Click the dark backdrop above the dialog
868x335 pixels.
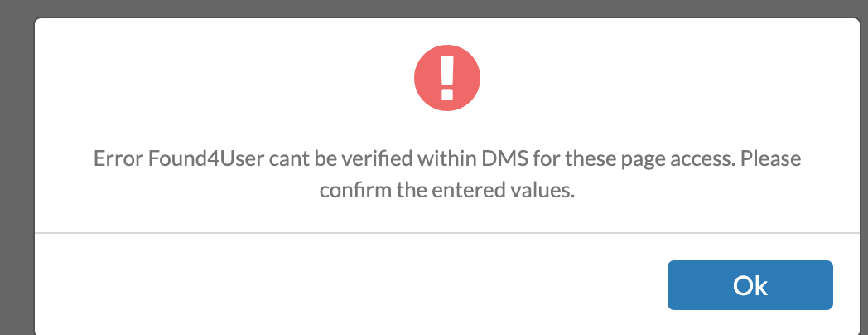pyautogui.click(x=434, y=7)
